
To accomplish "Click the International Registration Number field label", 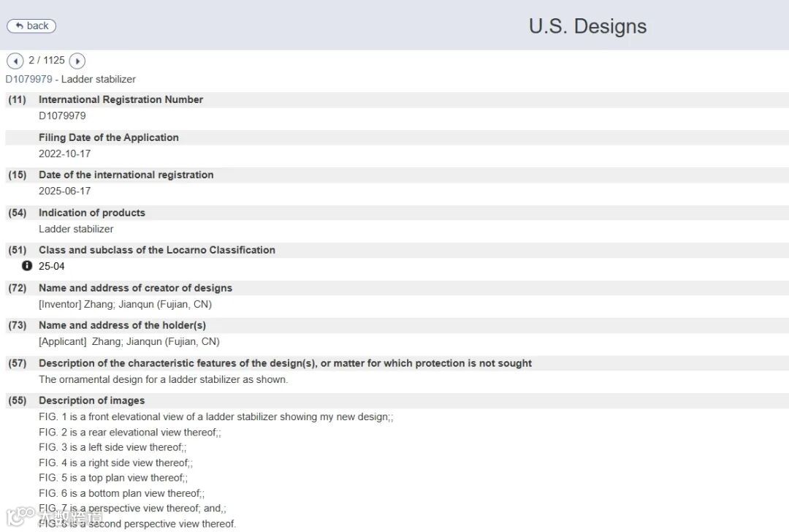I will [121, 99].
